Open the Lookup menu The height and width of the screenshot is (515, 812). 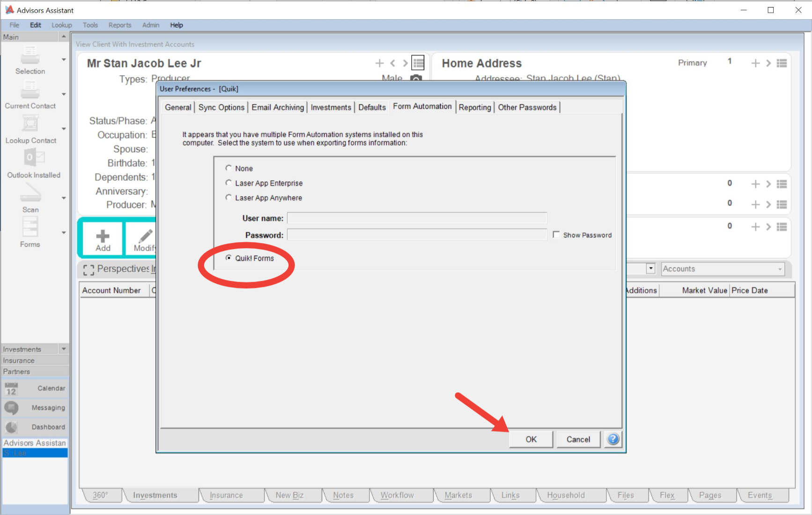click(x=62, y=25)
